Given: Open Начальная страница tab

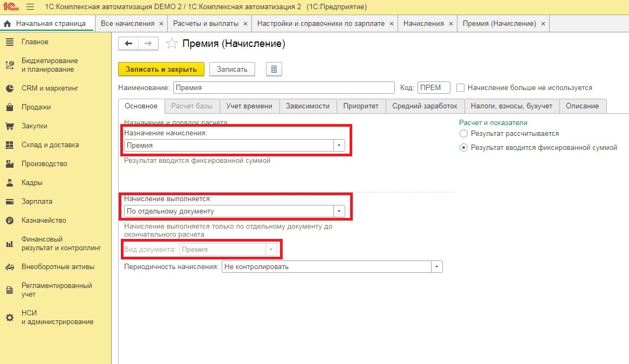Looking at the screenshot, I should (x=47, y=24).
